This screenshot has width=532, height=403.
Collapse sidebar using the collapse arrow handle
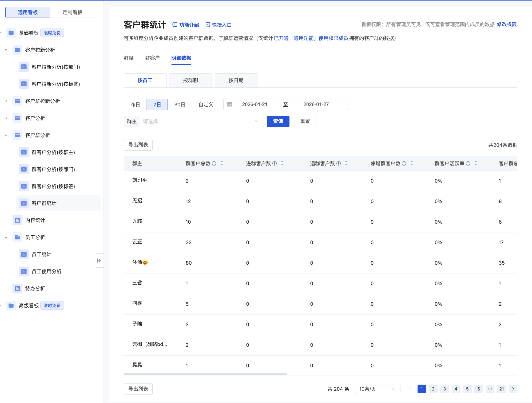click(x=99, y=261)
